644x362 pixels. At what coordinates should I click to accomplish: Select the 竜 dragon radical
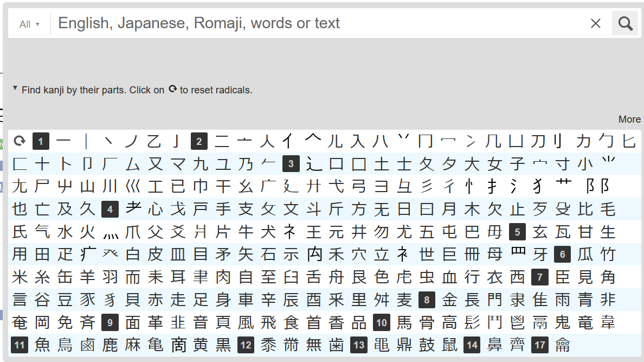tap(585, 322)
